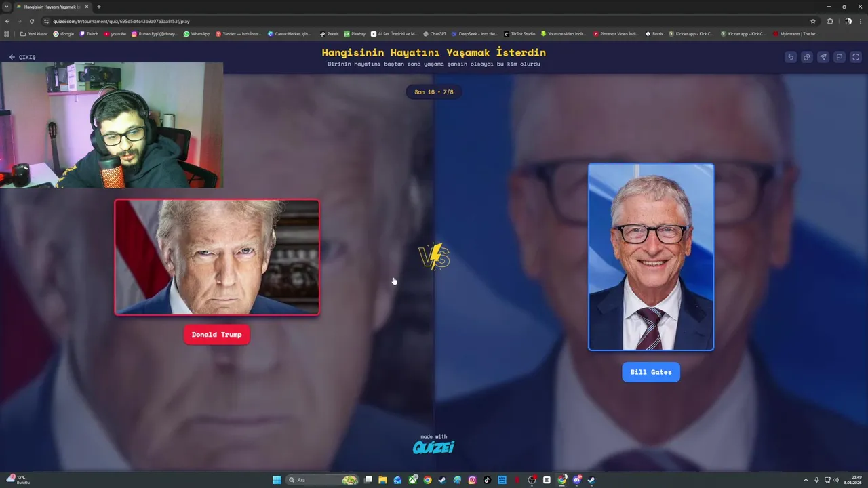Open the Canva bookmark
This screenshot has height=488, width=868.
pos(290,33)
